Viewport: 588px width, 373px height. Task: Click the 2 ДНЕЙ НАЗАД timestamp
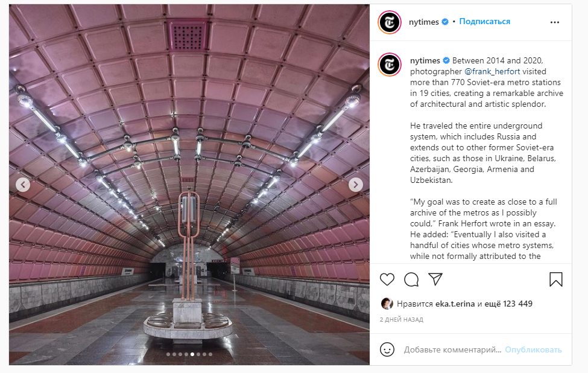point(402,319)
